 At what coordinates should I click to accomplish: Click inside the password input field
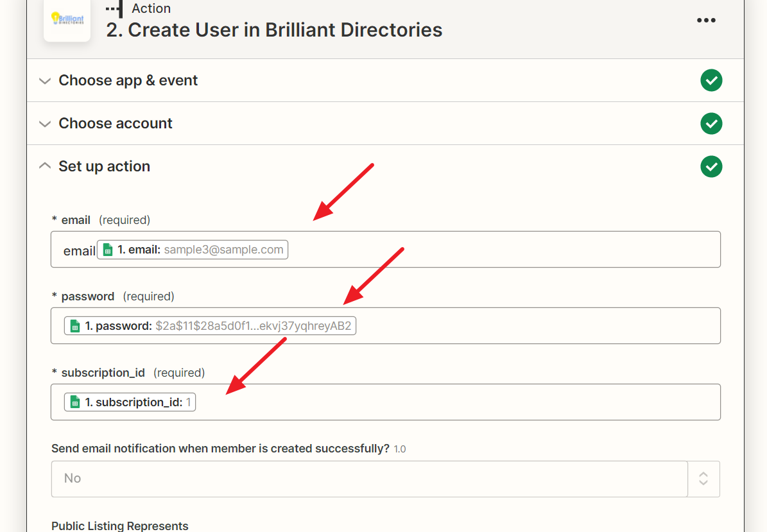pos(386,325)
